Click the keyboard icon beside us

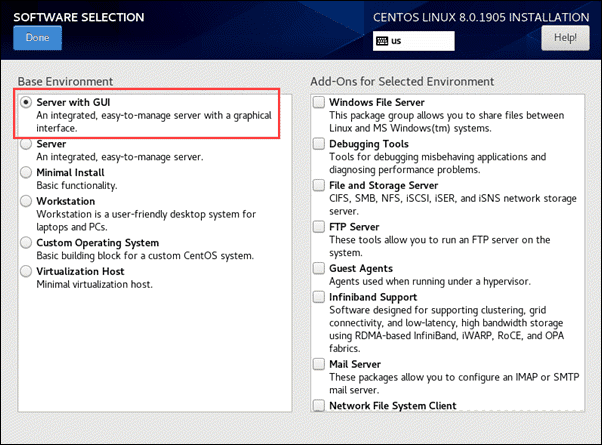382,41
